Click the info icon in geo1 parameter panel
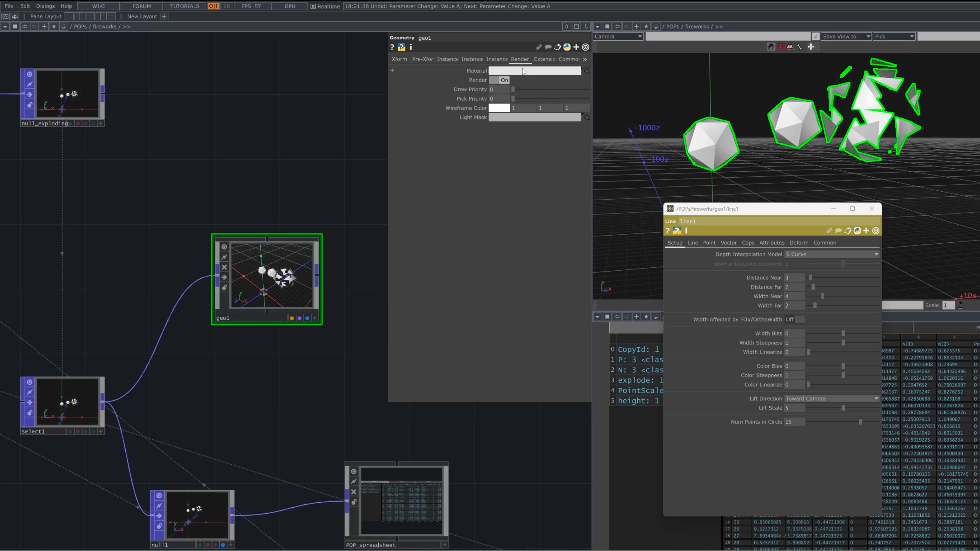Screen dimensions: 980x551 (411, 47)
